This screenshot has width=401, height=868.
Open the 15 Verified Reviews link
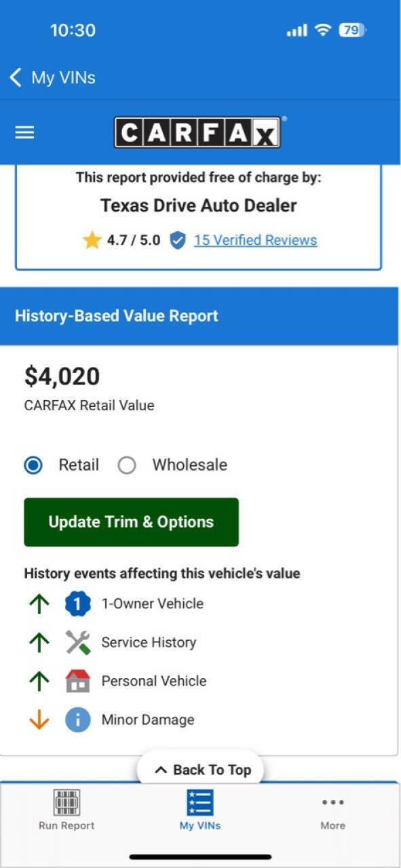click(254, 239)
